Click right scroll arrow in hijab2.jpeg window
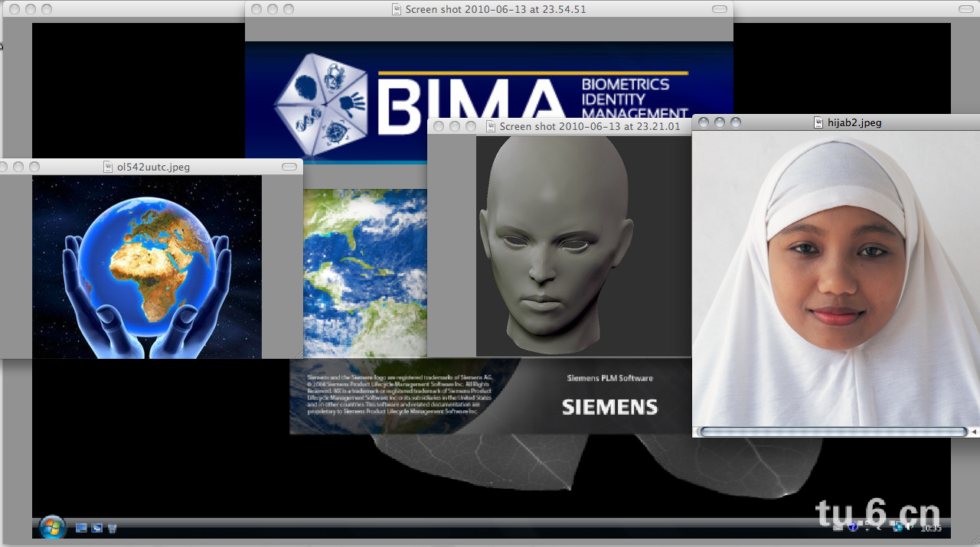This screenshot has height=547, width=980. (974, 432)
